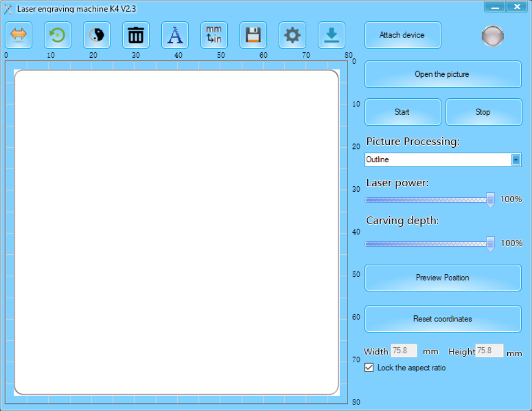Image resolution: width=532 pixels, height=411 pixels.
Task: Select the horizontal flip tool
Action: point(18,35)
